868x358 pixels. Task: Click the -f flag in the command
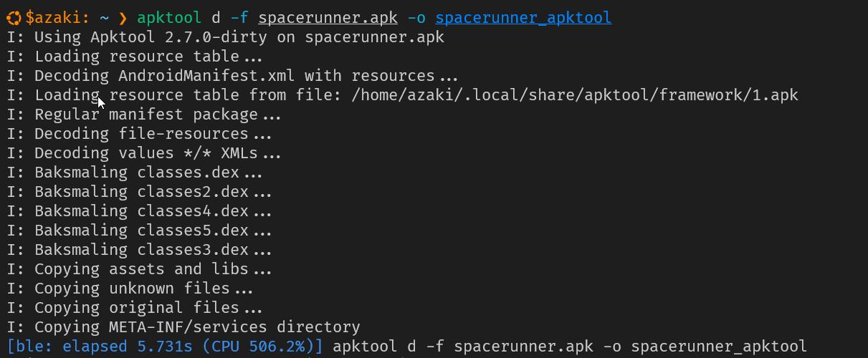239,17
